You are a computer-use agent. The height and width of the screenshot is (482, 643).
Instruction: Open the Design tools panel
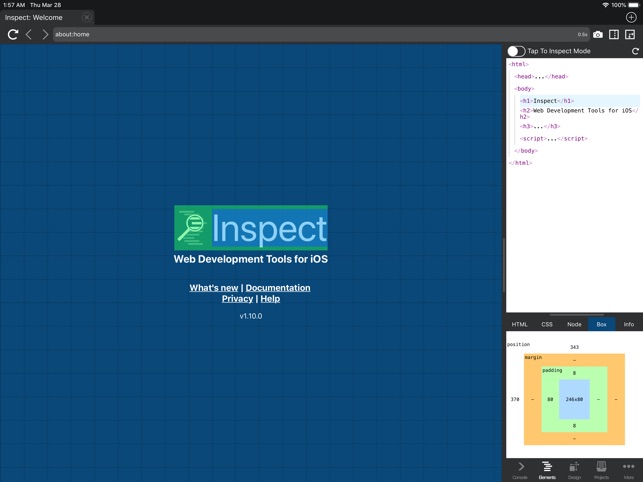tap(574, 469)
